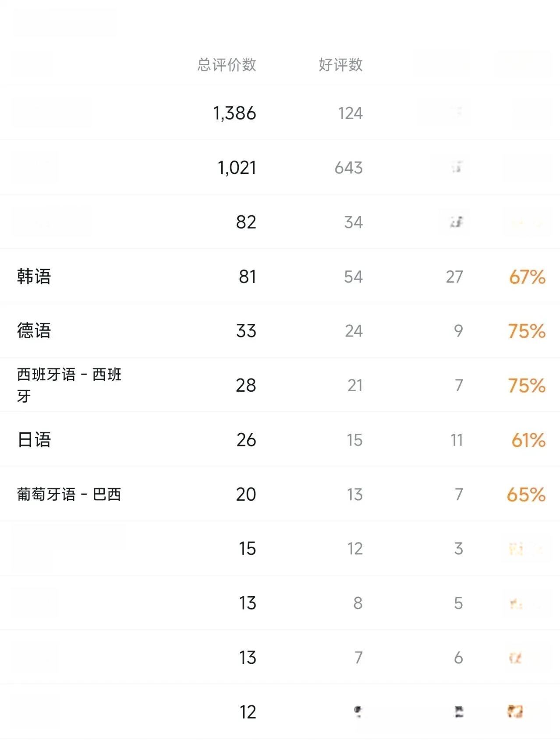This screenshot has height=740, width=560.
Task: Click the 韩语 negative count 27
Action: [454, 277]
